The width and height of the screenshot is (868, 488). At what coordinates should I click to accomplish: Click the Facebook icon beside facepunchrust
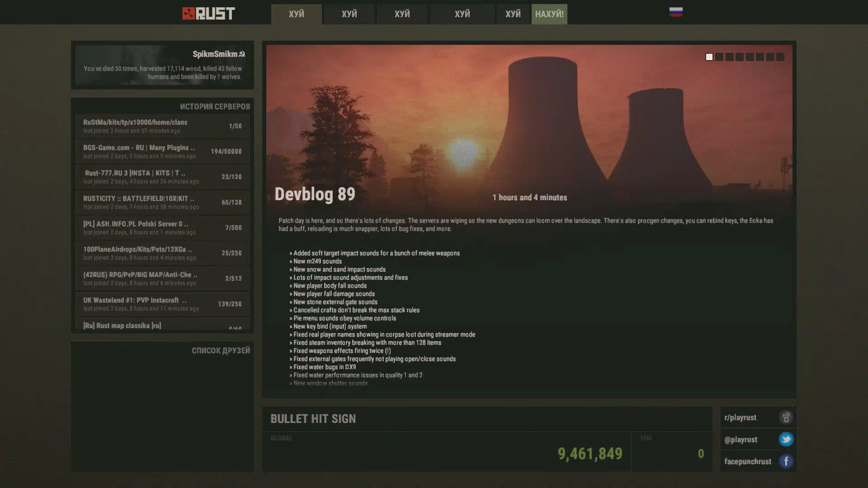click(786, 461)
